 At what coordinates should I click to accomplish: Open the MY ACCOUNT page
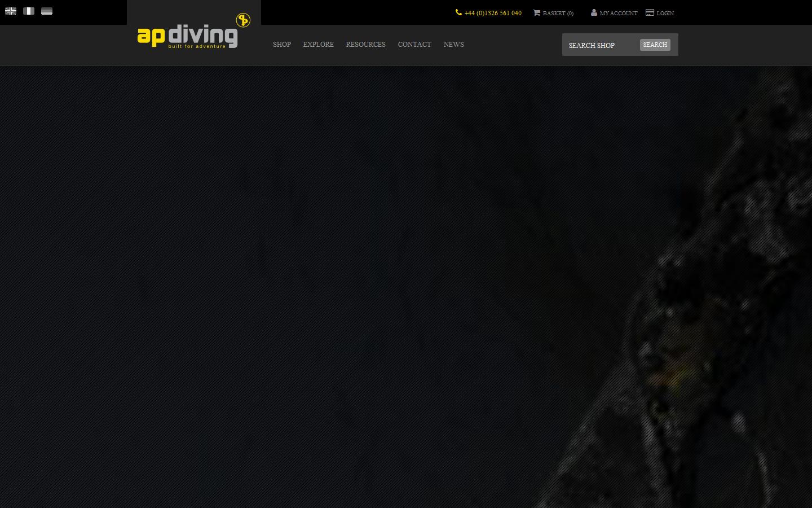(x=619, y=13)
